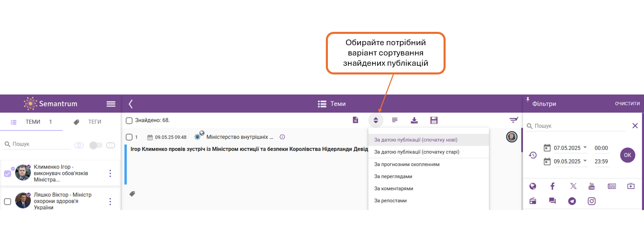Click the round topic avatar on publication

click(x=511, y=137)
